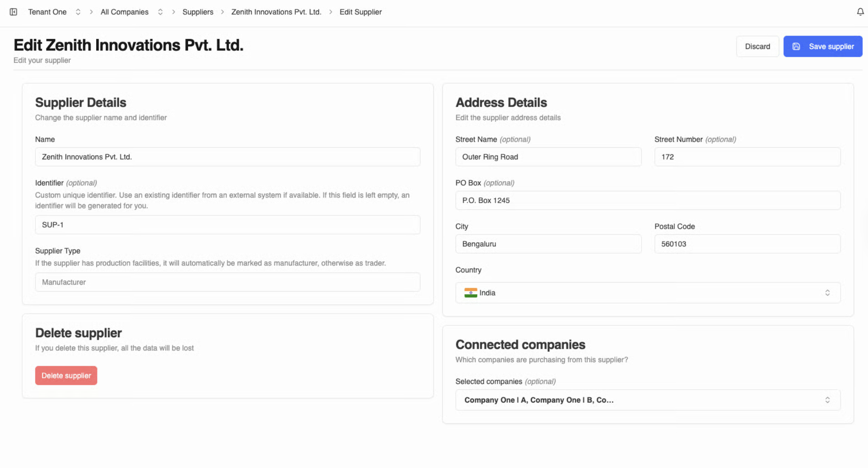This screenshot has height=468, width=868.
Task: Open the Tenant One switcher chevrons
Action: 78,12
